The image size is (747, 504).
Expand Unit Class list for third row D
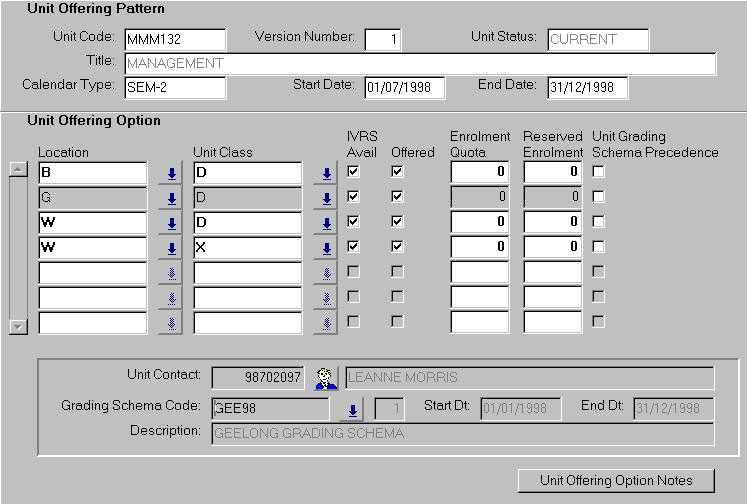pos(325,223)
